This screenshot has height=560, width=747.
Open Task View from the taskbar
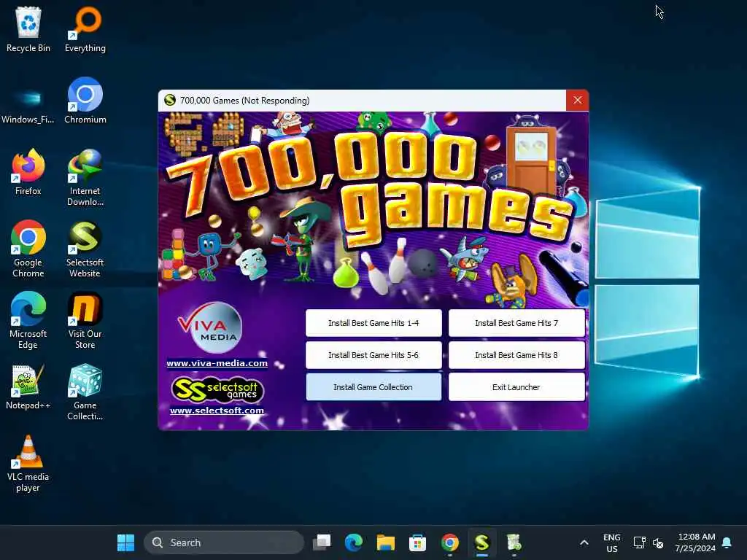pyautogui.click(x=322, y=542)
